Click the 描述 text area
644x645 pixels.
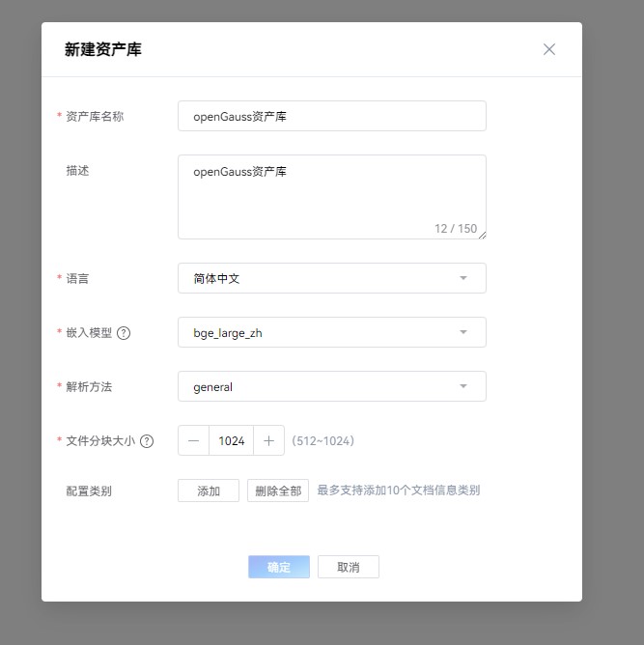[332, 197]
